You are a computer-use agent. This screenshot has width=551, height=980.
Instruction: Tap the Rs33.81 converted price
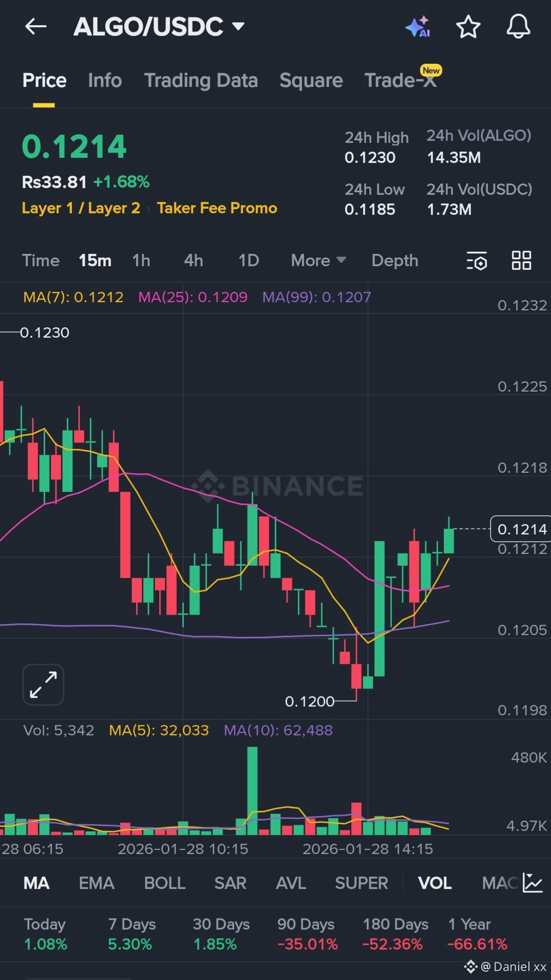point(54,182)
